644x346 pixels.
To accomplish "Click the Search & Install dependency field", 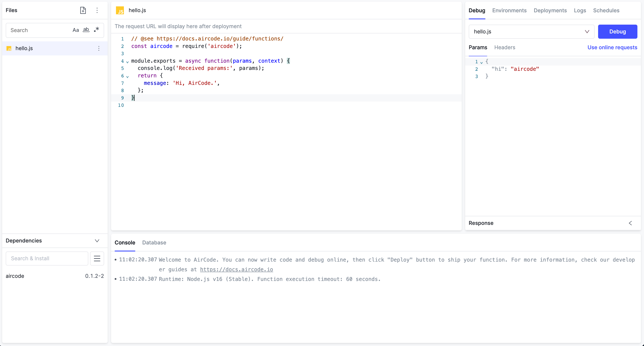I will [x=47, y=259].
